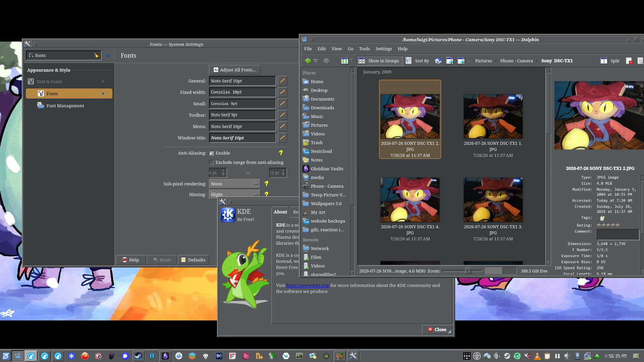
Task: Open the Settings menu in Dolphin
Action: pyautogui.click(x=384, y=49)
